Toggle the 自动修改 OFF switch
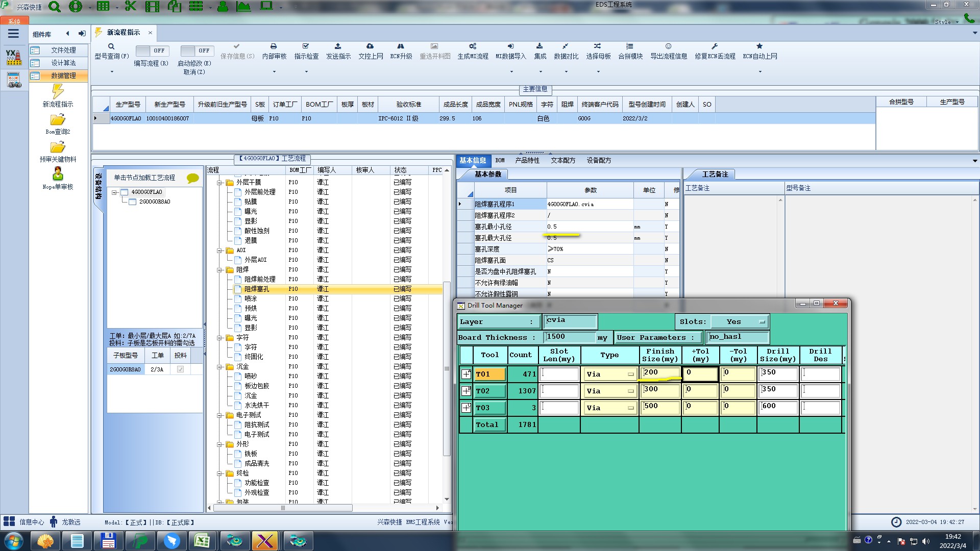980x551 pixels. [196, 51]
